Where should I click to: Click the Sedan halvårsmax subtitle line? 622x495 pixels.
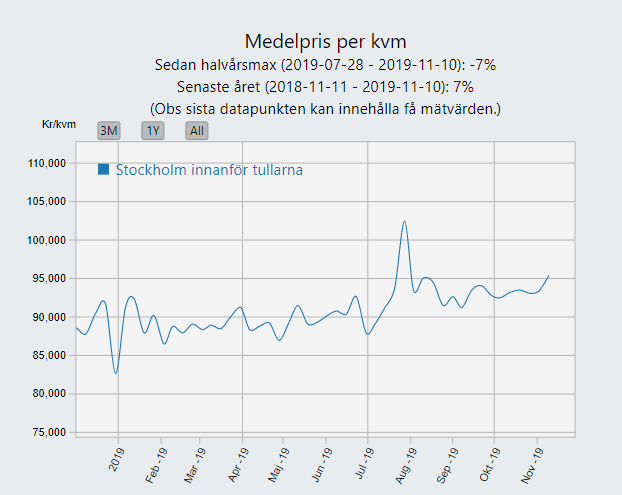[325, 65]
